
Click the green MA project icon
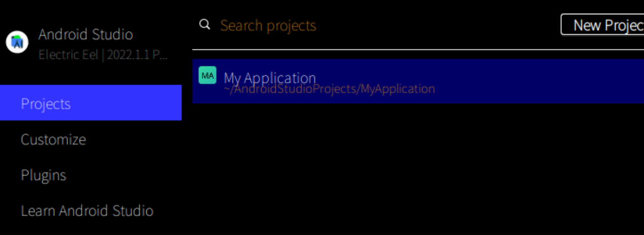[207, 75]
